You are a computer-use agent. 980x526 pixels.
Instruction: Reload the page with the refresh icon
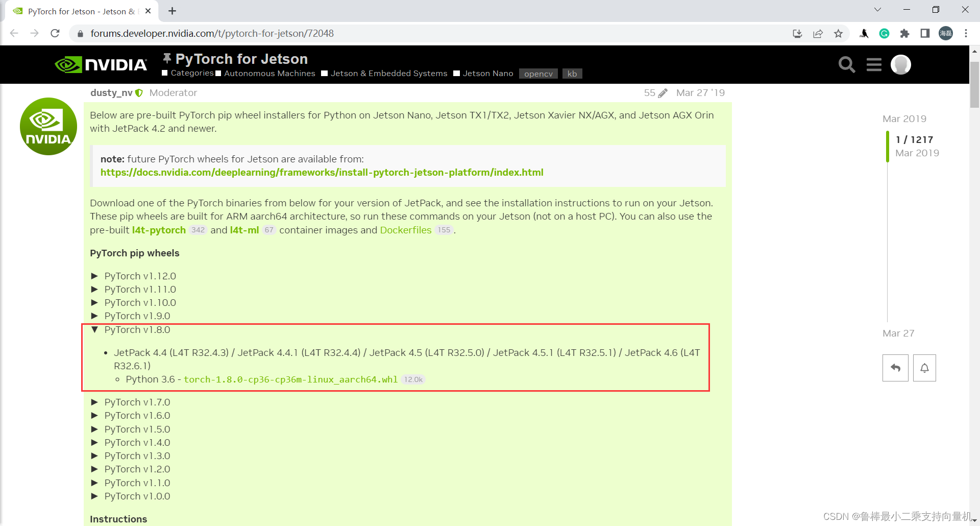click(55, 33)
